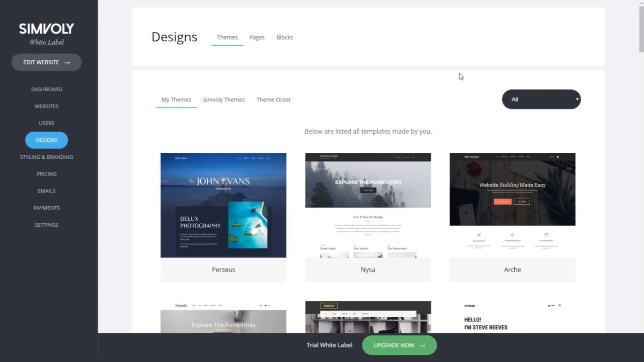Select the My Themes tab
Viewport: 644px width, 362px height.
(x=176, y=100)
